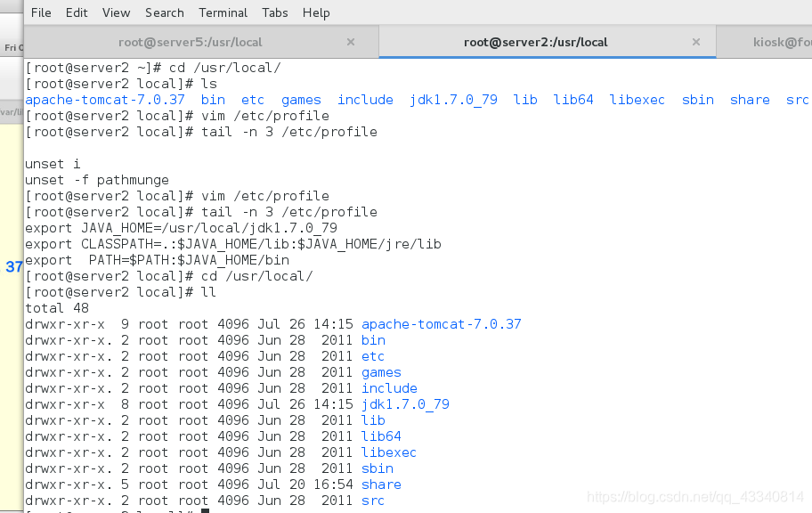The height and width of the screenshot is (513, 812).
Task: Open the Help menu
Action: point(316,12)
